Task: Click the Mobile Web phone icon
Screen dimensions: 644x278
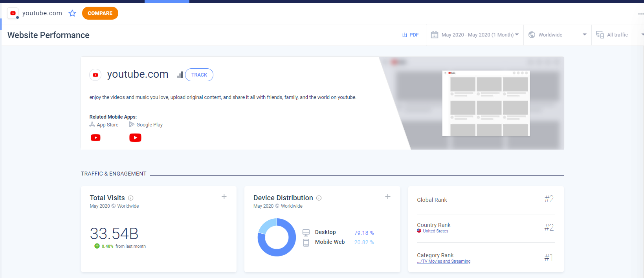Action: [306, 243]
